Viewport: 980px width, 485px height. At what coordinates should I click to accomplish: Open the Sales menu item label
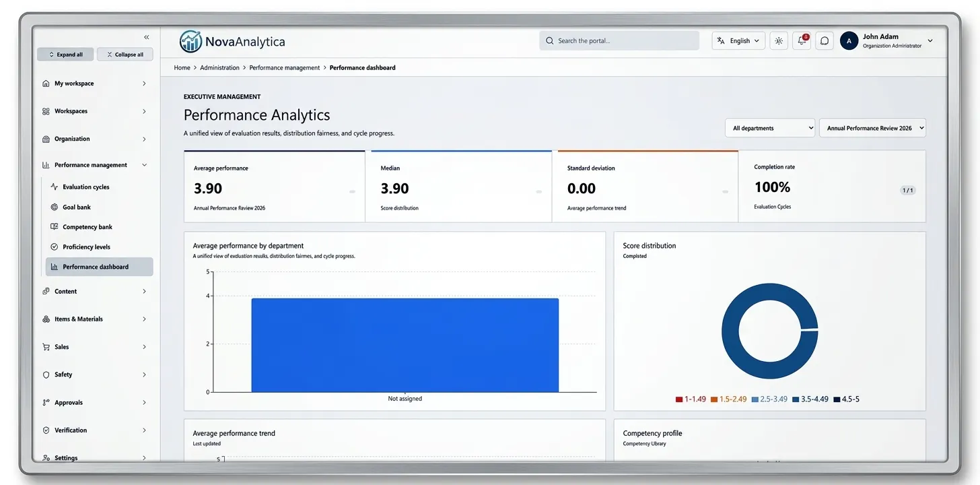(x=62, y=347)
